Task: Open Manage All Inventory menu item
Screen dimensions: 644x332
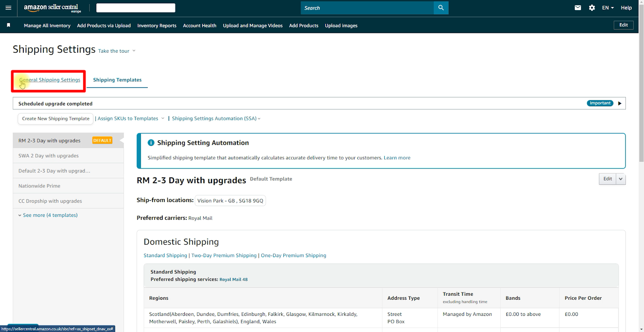Action: click(47, 26)
